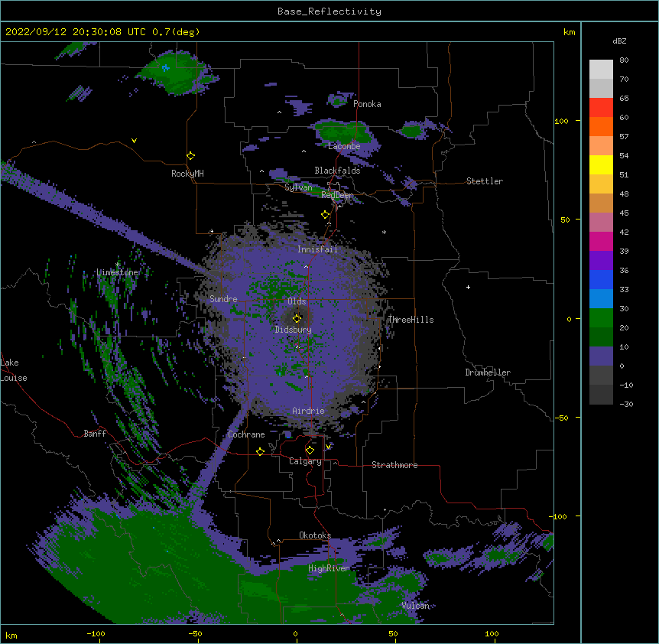Click the Stettler label
Screen dimensions: 659x644
(485, 181)
